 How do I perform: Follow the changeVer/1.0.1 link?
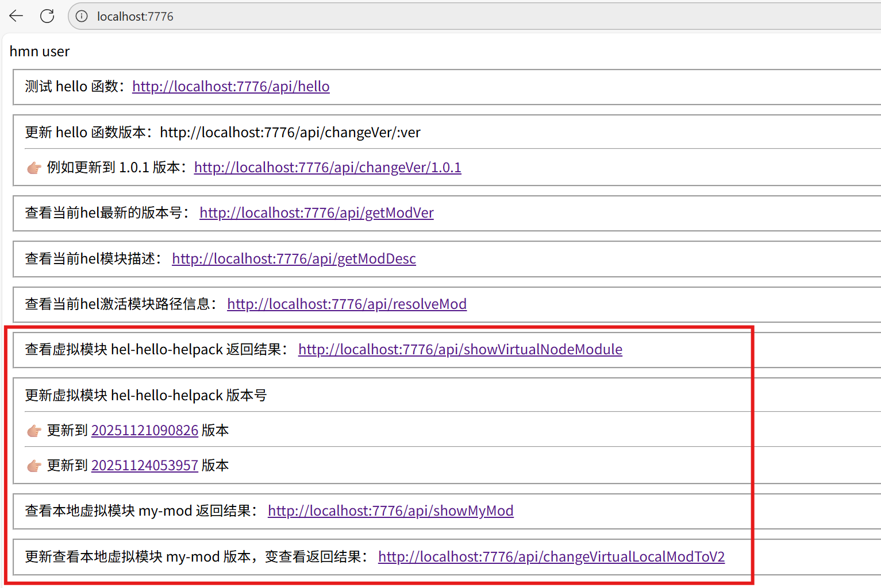tap(327, 168)
